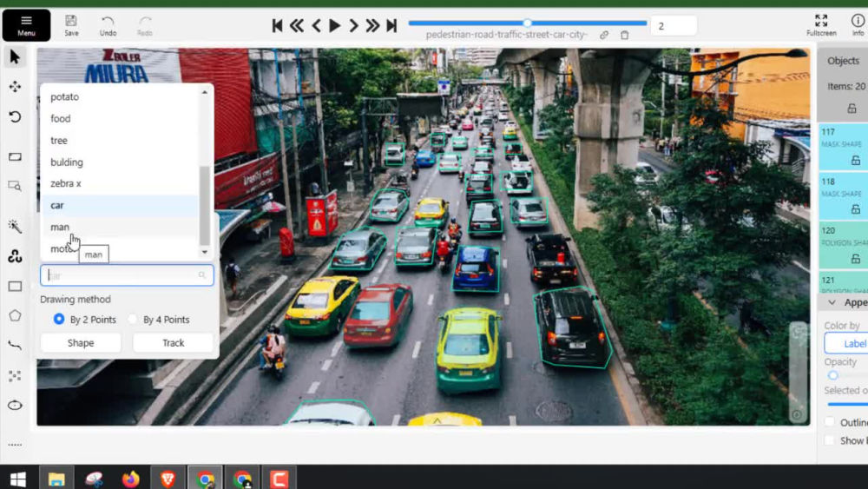Select the draw Rectangle tool
Image resolution: width=868 pixels, height=489 pixels.
coord(15,286)
